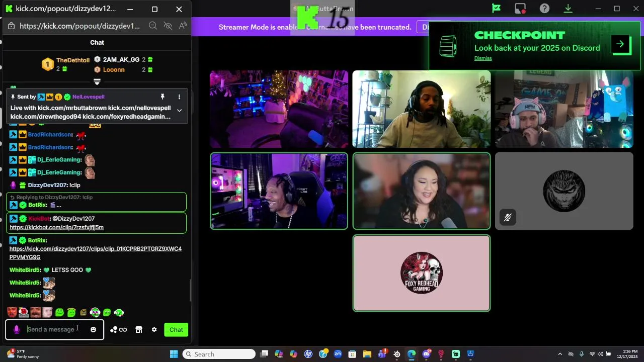The height and width of the screenshot is (362, 644).
Task: Expand the gift leaderboard arrow
Action: 97,81
